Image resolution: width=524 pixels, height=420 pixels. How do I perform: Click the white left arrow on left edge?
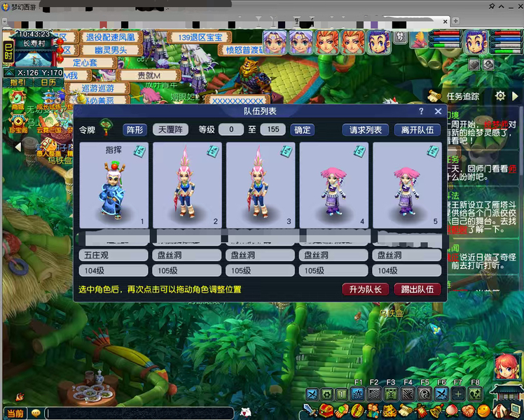click(x=18, y=147)
